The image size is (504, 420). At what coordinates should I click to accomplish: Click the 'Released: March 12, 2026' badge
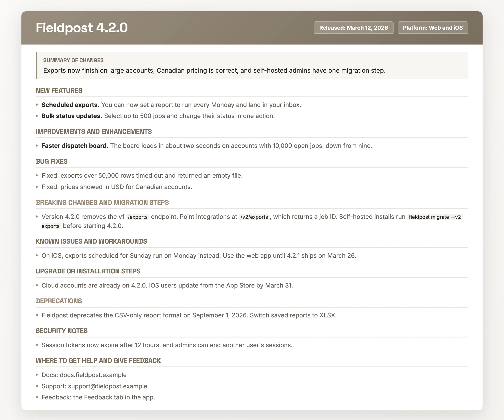353,28
